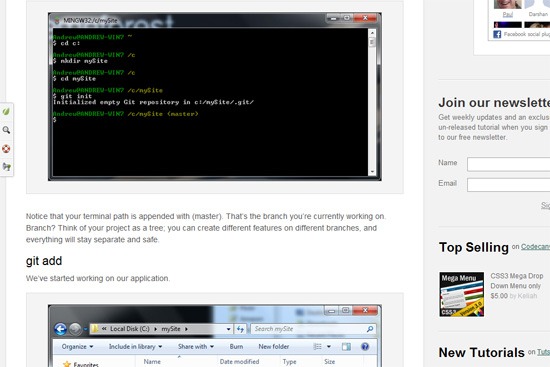Image resolution: width=550 pixels, height=367 pixels.
Task: Click terminal scrollbar down arrow
Action: tap(372, 172)
